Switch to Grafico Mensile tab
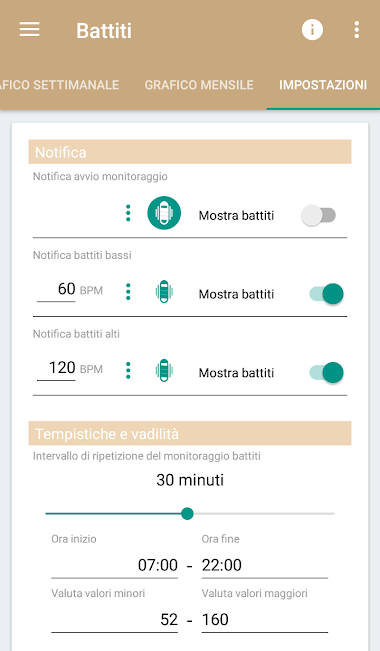 tap(199, 85)
